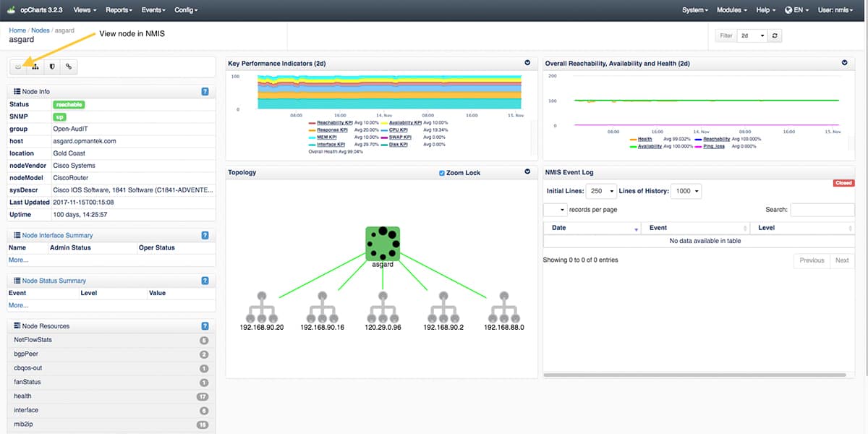Click the chain link icon button
Image resolution: width=868 pixels, height=434 pixels.
69,67
